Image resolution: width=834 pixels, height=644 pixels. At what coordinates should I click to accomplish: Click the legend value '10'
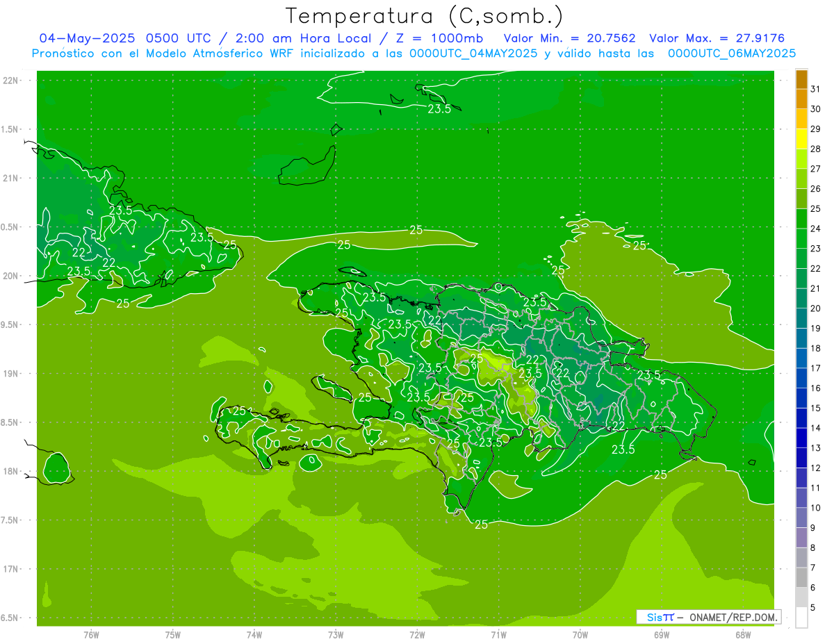[816, 508]
